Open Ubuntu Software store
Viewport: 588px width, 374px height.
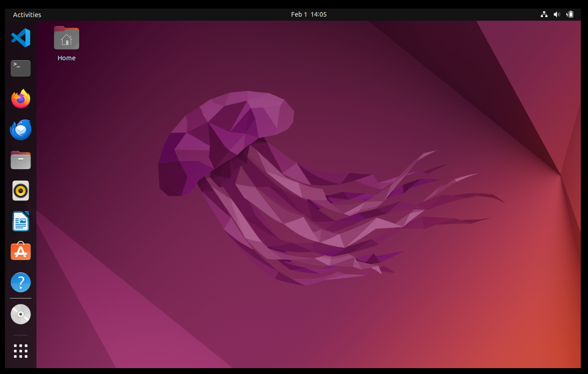pyautogui.click(x=21, y=251)
